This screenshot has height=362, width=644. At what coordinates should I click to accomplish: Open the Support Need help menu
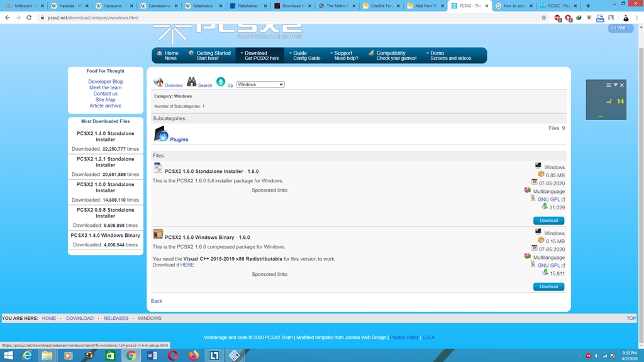coord(344,55)
